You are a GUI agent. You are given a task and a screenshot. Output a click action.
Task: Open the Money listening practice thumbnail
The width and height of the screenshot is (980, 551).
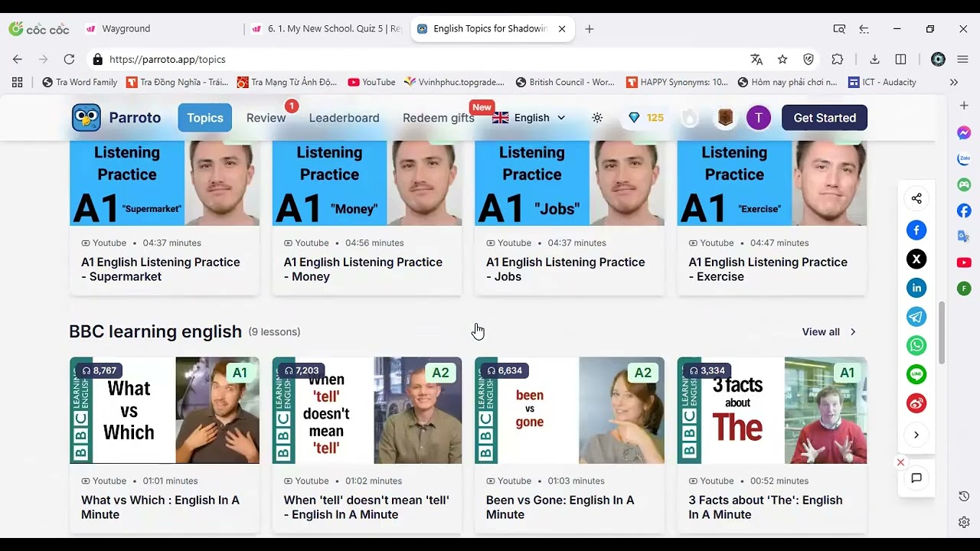click(x=367, y=184)
